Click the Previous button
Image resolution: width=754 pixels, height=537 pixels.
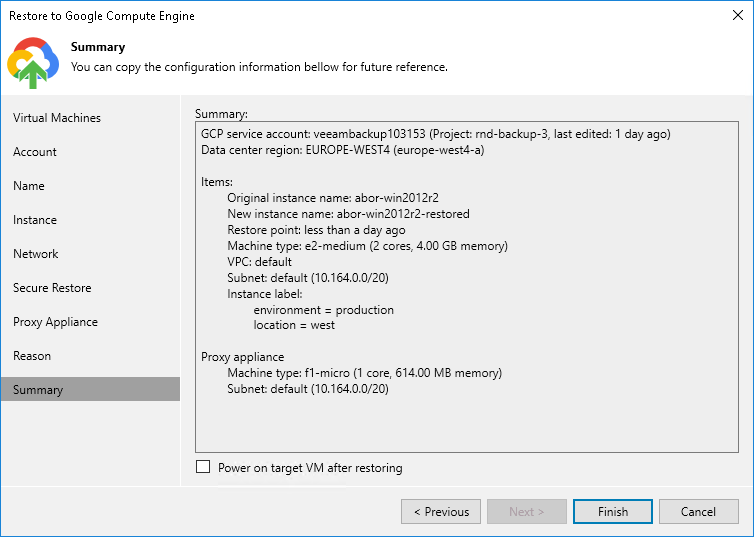click(x=440, y=512)
